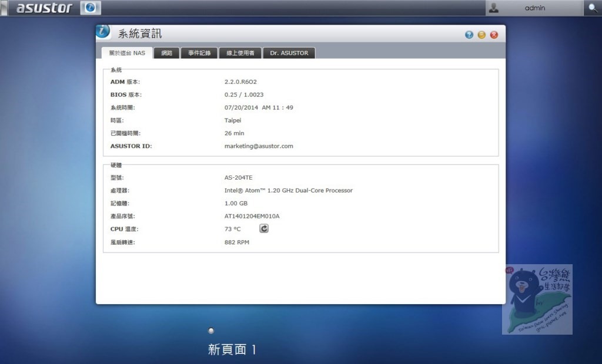Click the BIOS 版本 label
This screenshot has height=364, width=602.
[x=126, y=95]
